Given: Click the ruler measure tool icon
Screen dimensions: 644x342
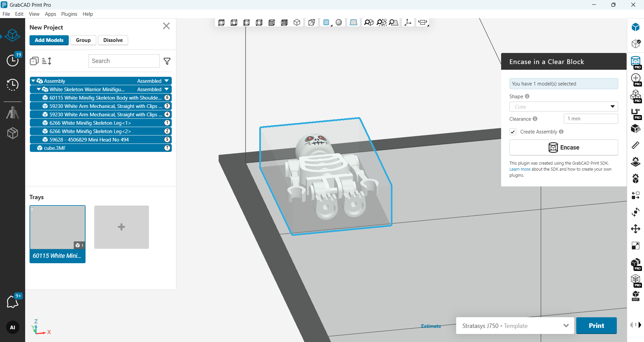Looking at the screenshot, I should (x=635, y=145).
